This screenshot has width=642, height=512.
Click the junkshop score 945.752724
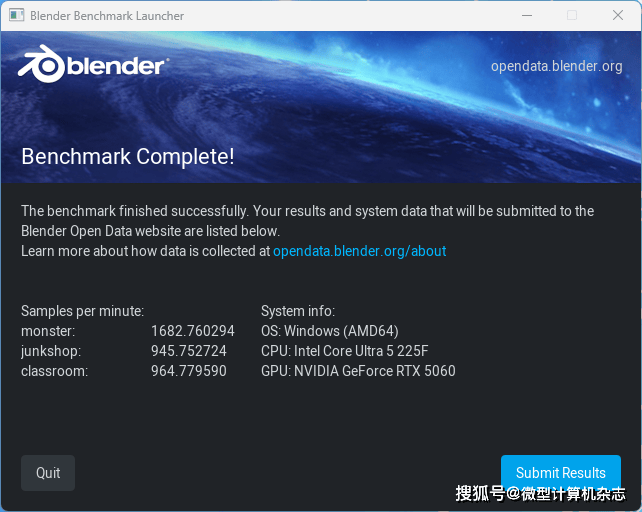[188, 351]
